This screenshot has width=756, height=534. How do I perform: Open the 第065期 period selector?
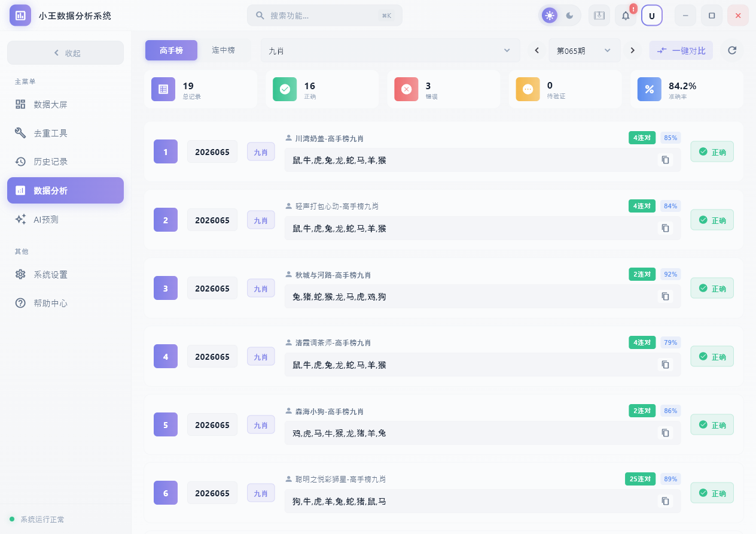[584, 50]
